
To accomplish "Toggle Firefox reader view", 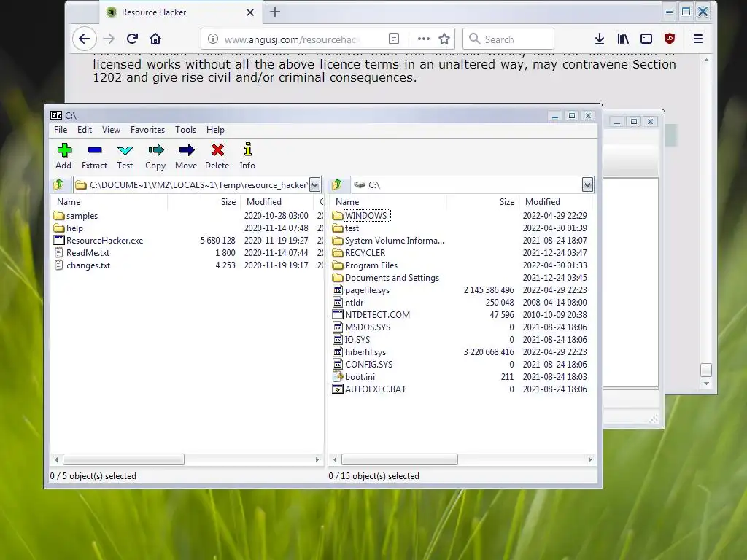I will coord(393,39).
